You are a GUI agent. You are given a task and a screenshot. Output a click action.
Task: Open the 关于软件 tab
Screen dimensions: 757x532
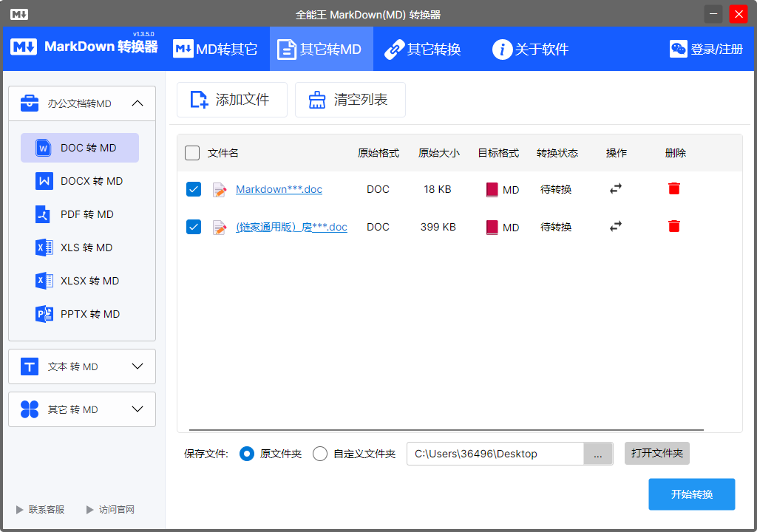[530, 49]
